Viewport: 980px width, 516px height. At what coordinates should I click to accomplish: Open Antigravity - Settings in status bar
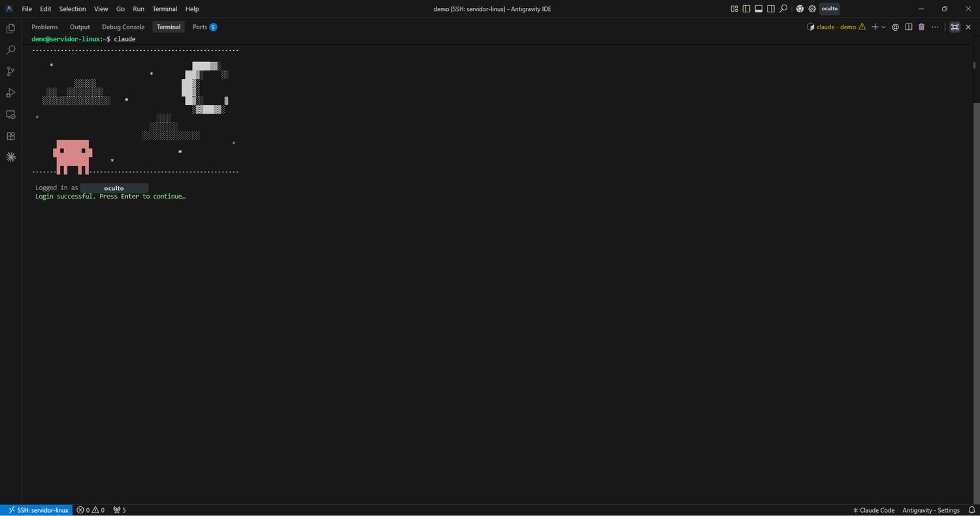pos(931,510)
